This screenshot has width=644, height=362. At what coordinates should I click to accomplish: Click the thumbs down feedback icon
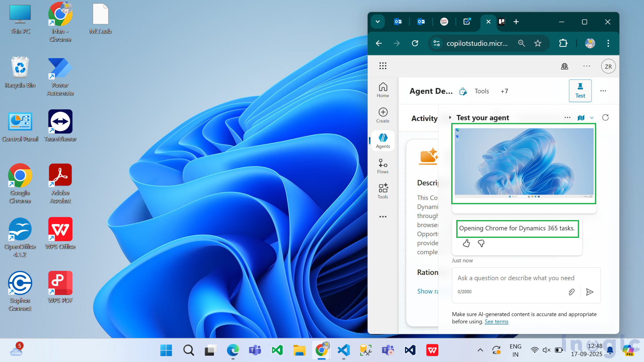pos(481,243)
